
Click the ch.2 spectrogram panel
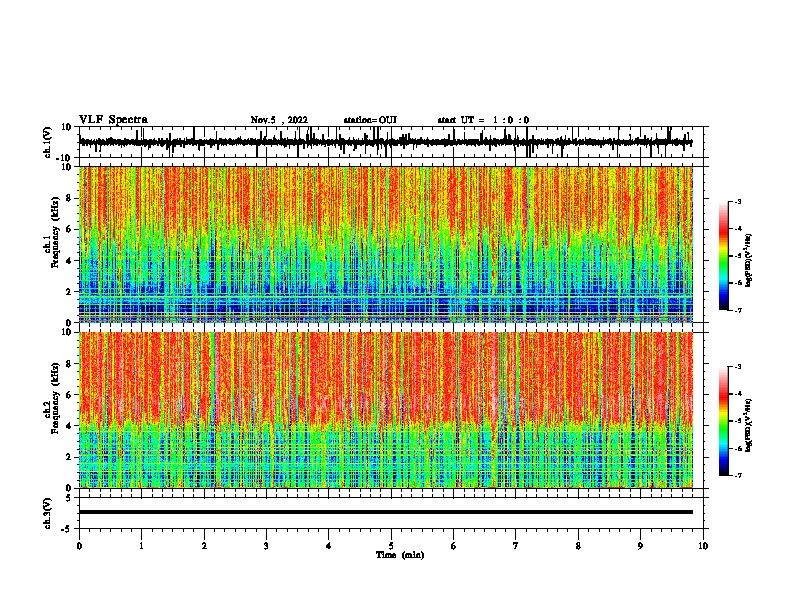click(386, 410)
